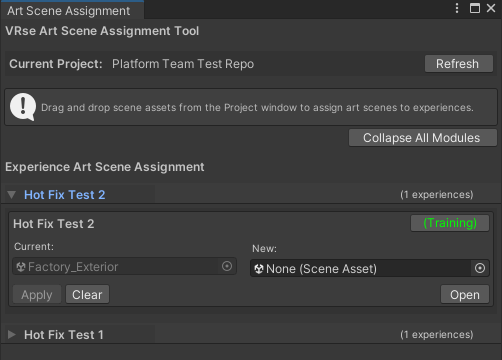Click (1 experiences) beside Hot Fix Test 1
Image resolution: width=502 pixels, height=360 pixels.
coord(437,334)
